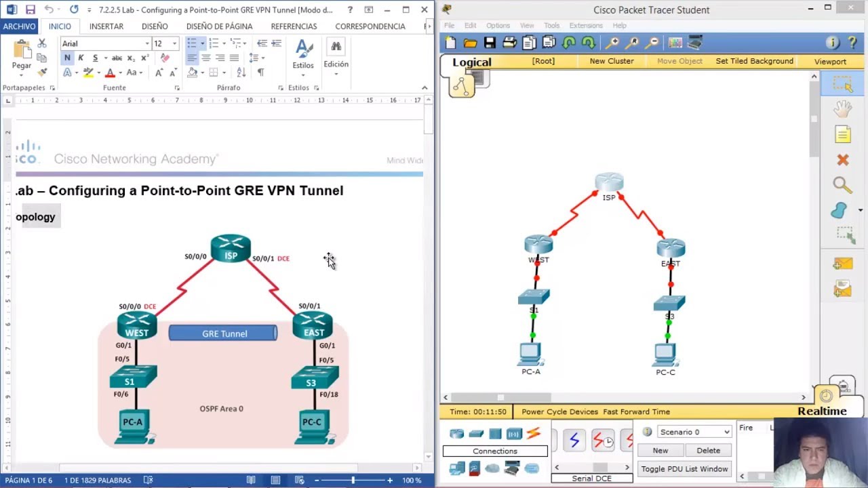868x488 pixels.
Task: Decrease font size with A-down icon
Action: pyautogui.click(x=172, y=73)
